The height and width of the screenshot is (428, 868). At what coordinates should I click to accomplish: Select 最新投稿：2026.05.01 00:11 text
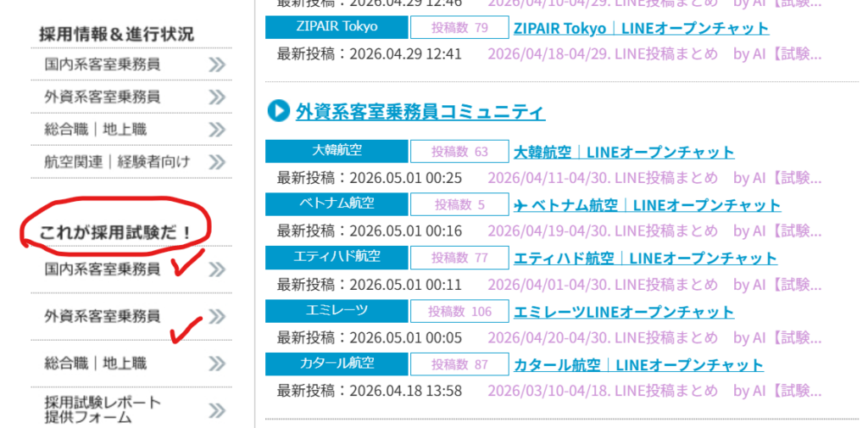[x=370, y=285]
